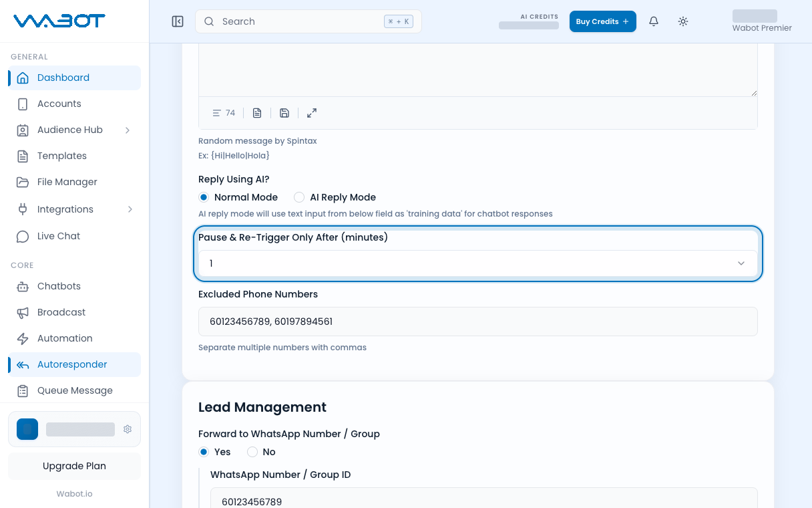Focus the Search field
Screen dimensions: 812x508
(308, 21)
